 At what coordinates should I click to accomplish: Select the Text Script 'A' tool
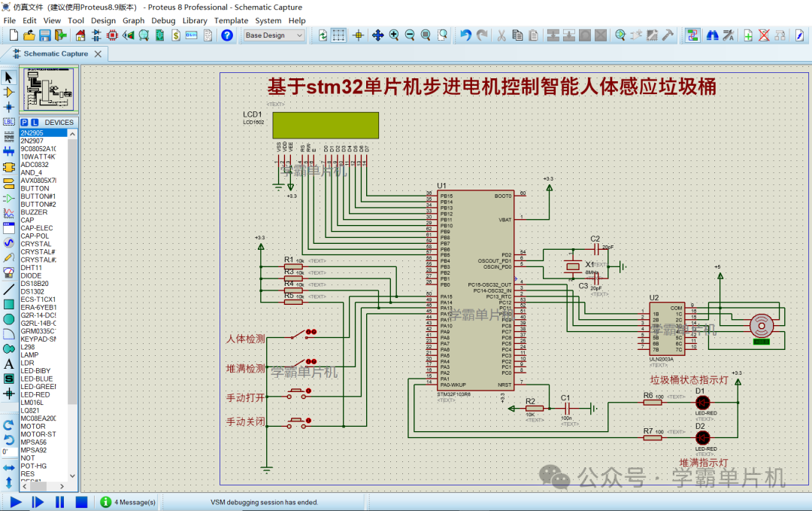(x=8, y=363)
